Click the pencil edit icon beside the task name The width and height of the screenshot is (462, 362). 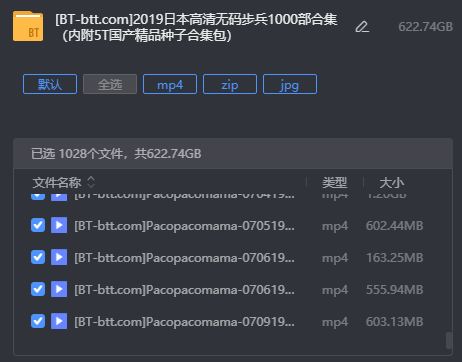point(362,27)
